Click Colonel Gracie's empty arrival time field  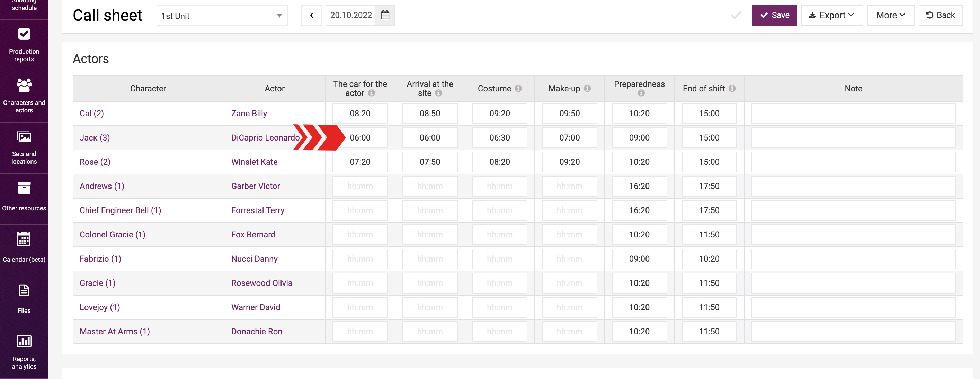click(430, 235)
